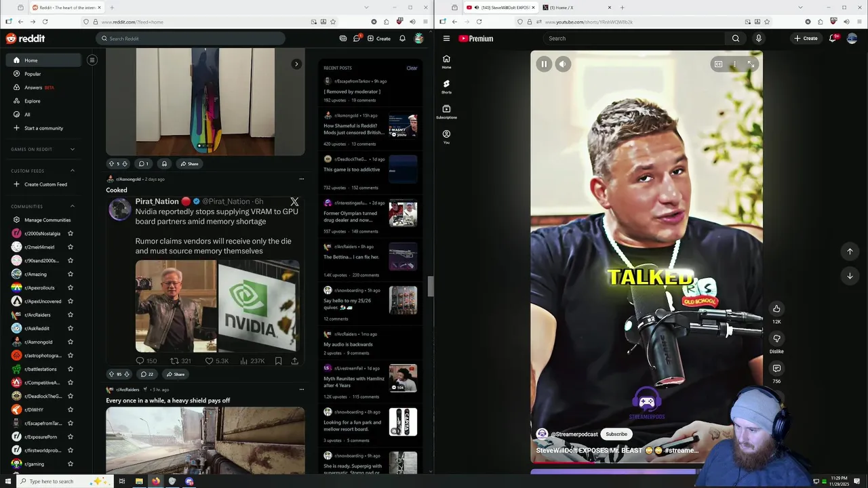The width and height of the screenshot is (868, 488).
Task: Open Reddit notifications bell
Action: coord(402,39)
